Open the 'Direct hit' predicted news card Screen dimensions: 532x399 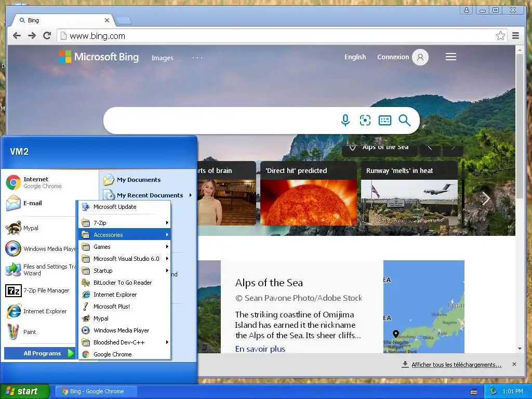[x=308, y=193]
